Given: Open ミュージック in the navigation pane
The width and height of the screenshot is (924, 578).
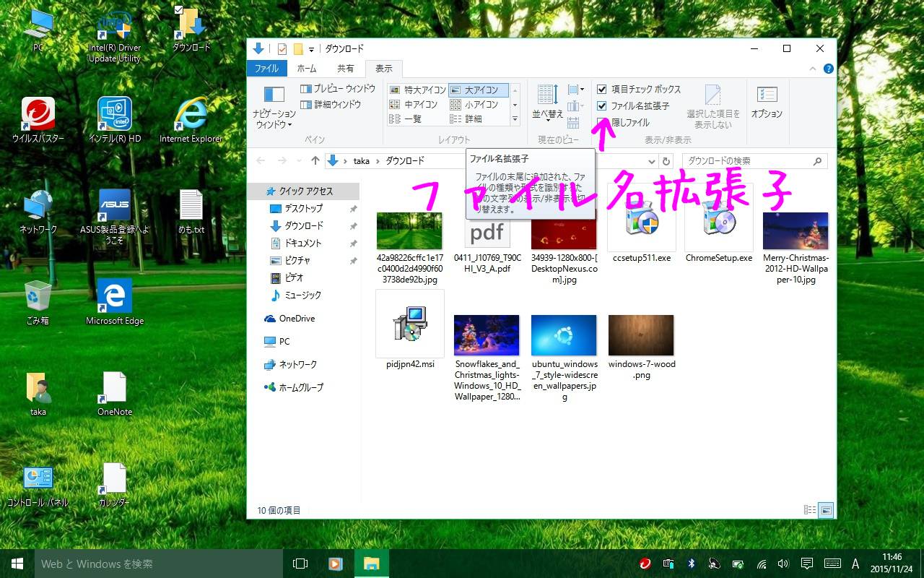Looking at the screenshot, I should (x=303, y=296).
